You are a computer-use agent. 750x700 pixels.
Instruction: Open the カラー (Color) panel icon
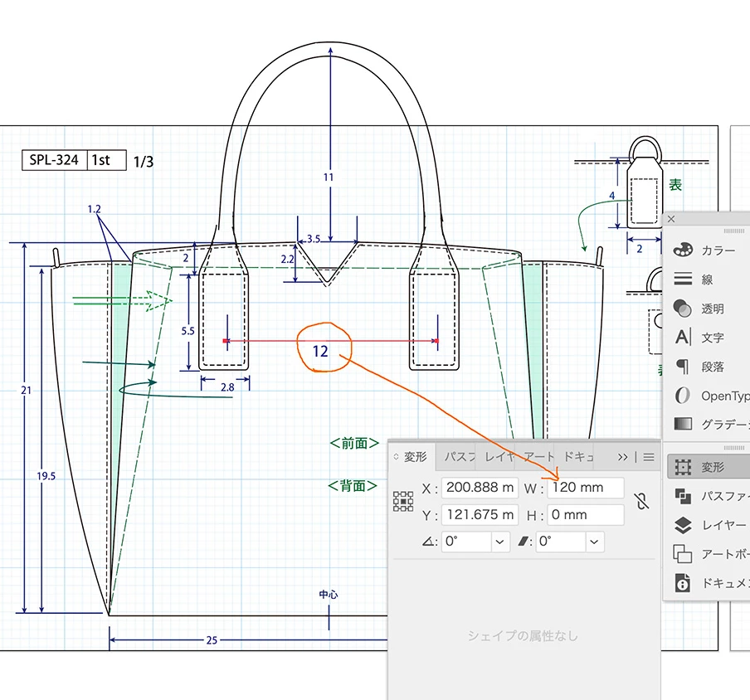tap(683, 250)
